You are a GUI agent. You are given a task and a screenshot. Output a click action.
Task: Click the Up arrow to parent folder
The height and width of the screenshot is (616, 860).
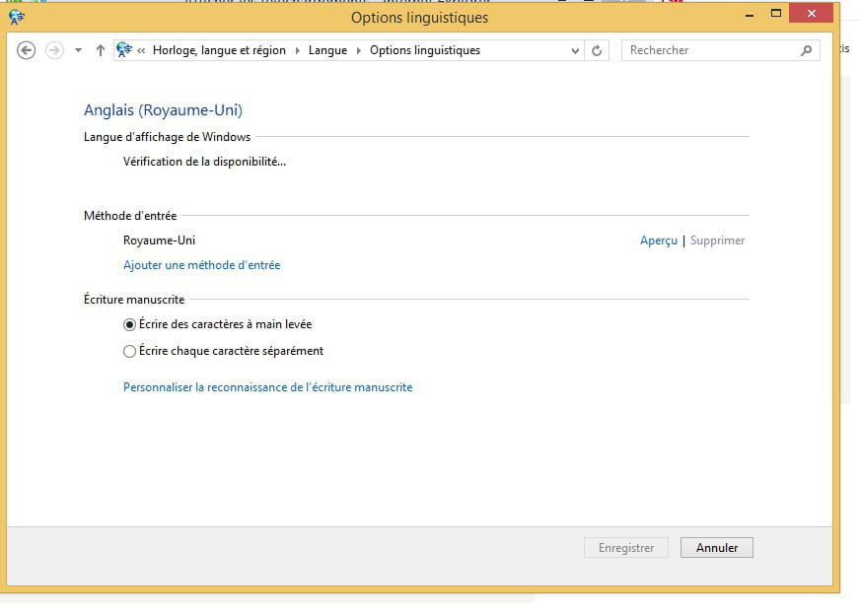100,50
